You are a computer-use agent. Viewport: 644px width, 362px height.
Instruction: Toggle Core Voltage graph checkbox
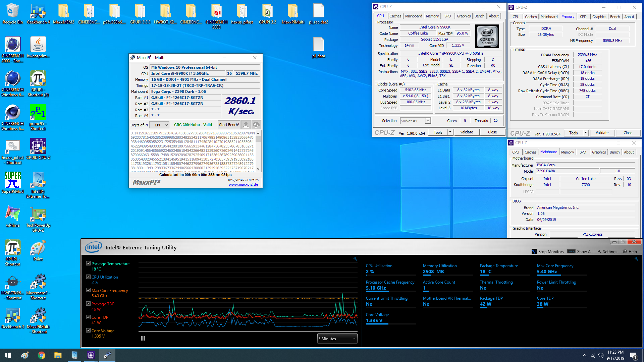[88, 330]
